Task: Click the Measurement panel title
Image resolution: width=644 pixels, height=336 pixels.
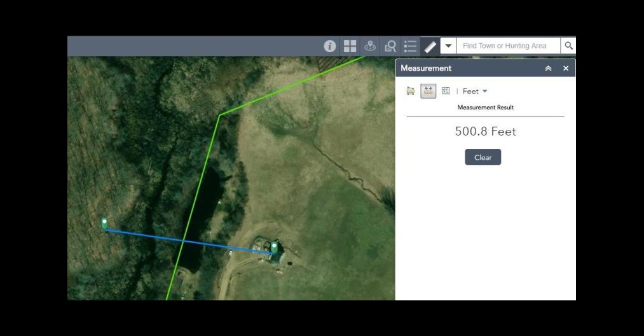Action: [x=426, y=68]
